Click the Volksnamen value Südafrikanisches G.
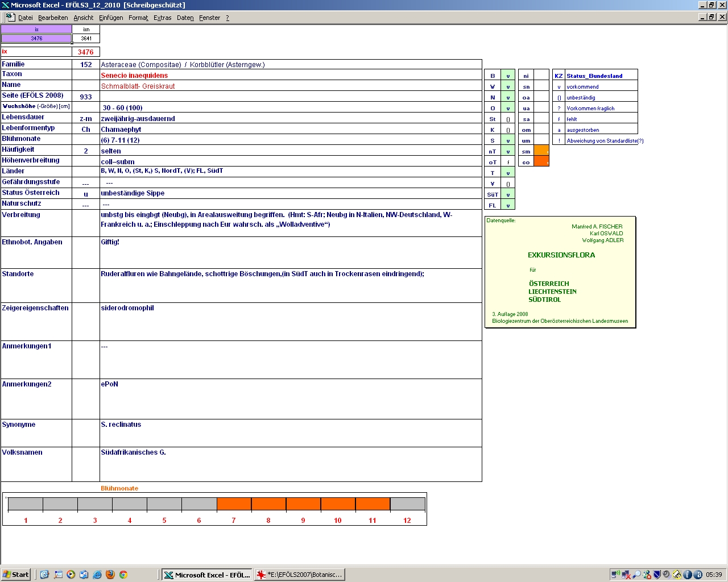Viewport: 728px width, 582px height. click(133, 452)
